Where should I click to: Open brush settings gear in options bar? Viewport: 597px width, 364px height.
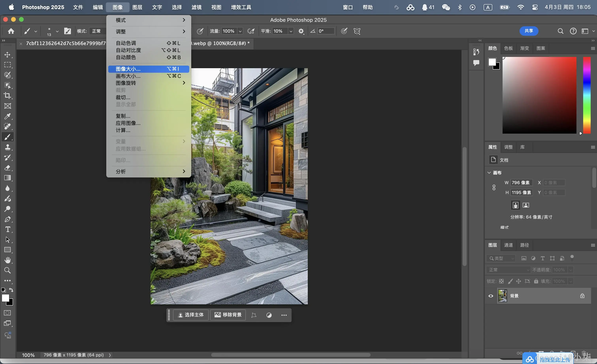tap(301, 31)
